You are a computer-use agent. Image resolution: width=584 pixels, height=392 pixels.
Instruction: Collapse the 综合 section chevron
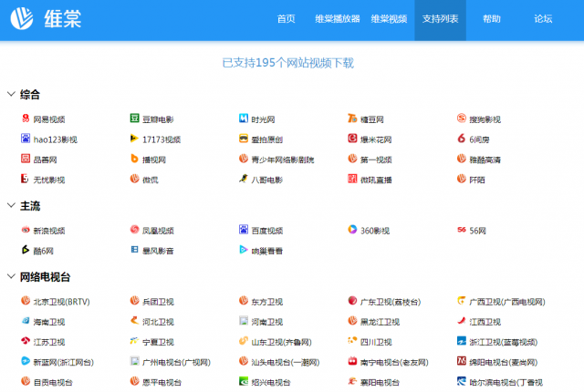(x=11, y=94)
